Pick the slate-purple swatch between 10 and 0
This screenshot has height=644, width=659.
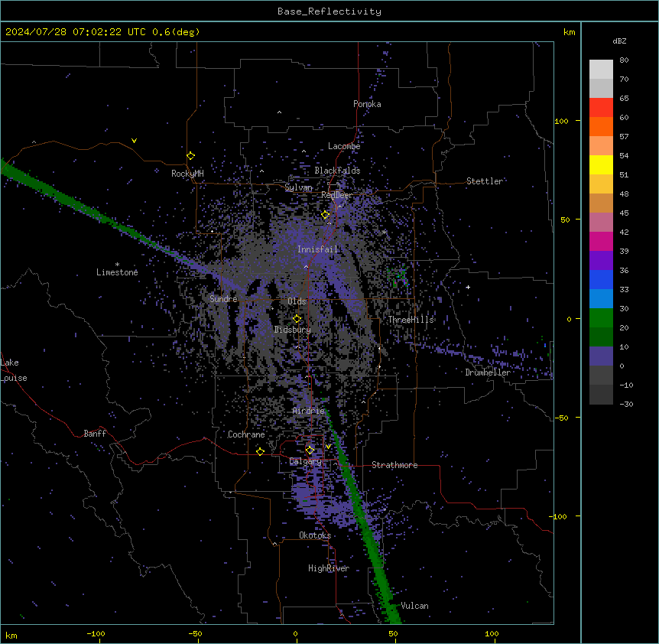(x=601, y=356)
